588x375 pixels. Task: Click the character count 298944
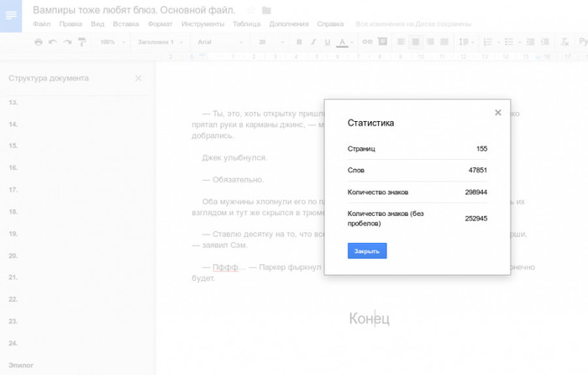[476, 193]
